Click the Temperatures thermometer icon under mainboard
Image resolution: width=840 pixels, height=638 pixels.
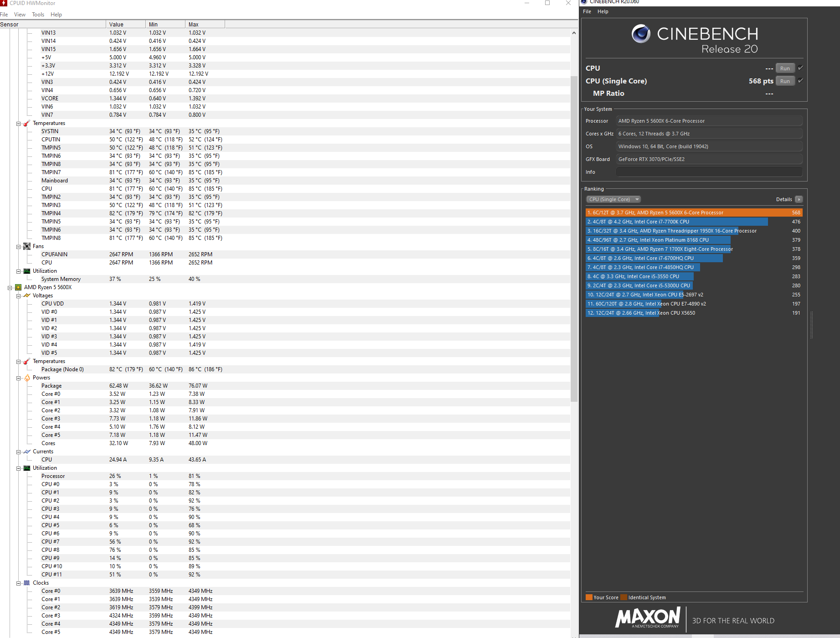[27, 123]
